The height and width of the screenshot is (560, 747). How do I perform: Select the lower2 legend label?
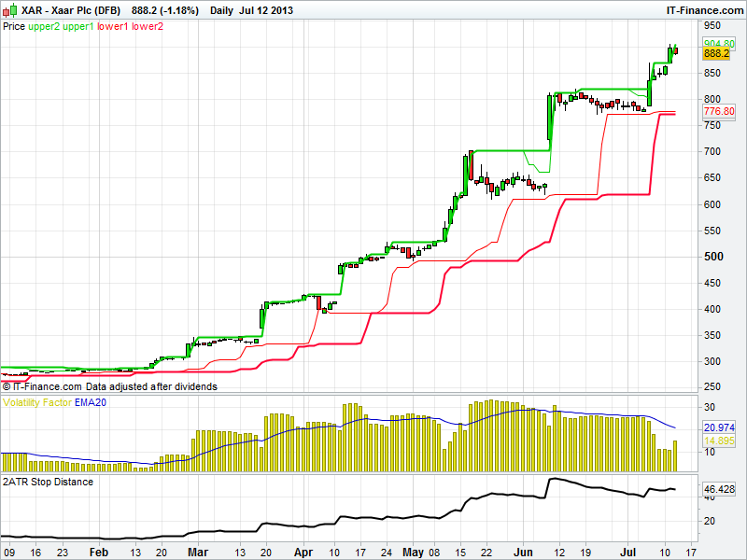click(148, 27)
